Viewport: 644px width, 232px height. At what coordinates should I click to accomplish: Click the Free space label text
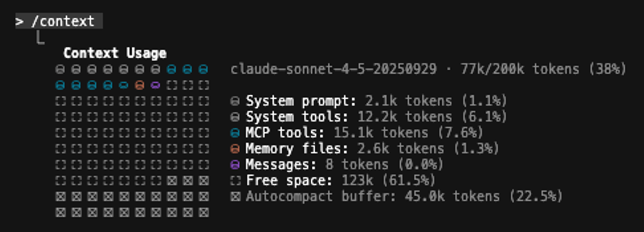click(289, 181)
